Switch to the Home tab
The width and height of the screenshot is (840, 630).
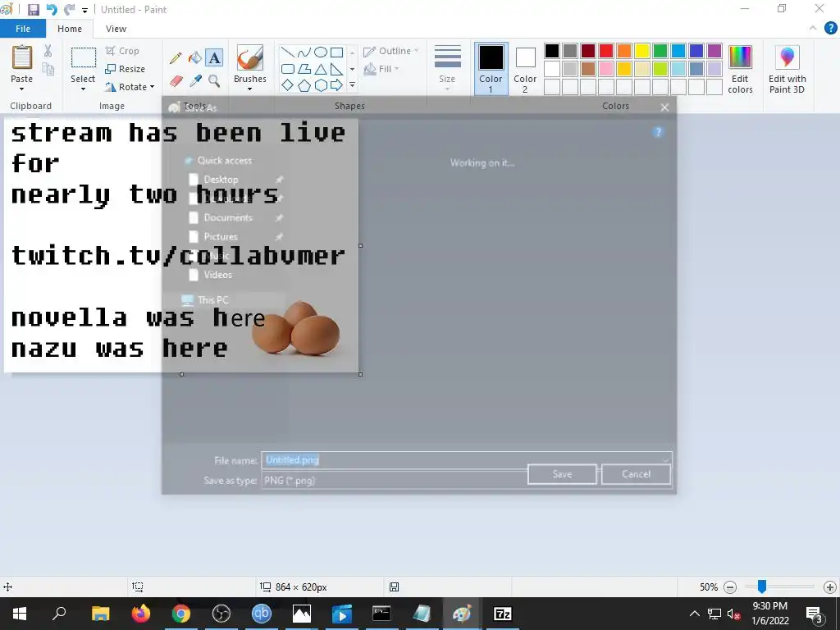[x=70, y=29]
